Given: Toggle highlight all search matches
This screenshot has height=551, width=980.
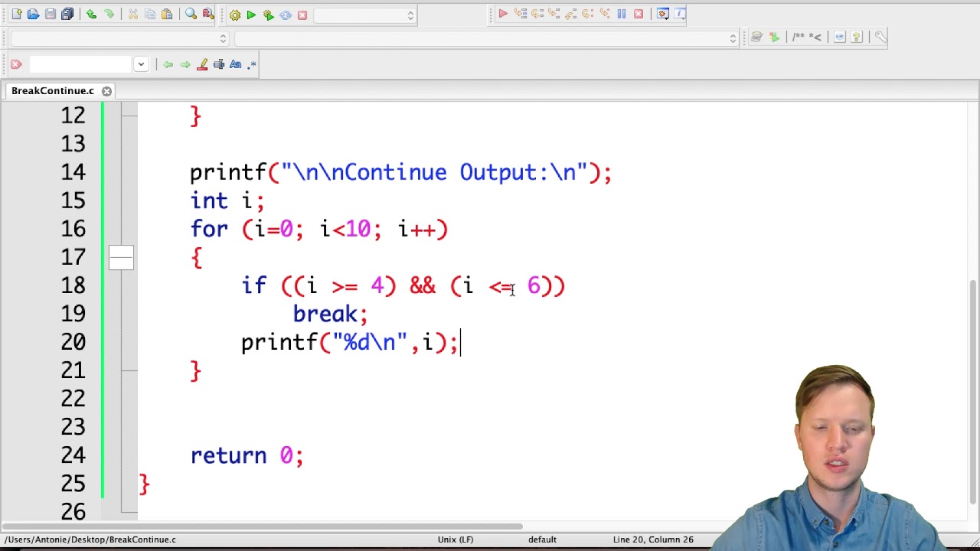Looking at the screenshot, I should click(x=202, y=64).
